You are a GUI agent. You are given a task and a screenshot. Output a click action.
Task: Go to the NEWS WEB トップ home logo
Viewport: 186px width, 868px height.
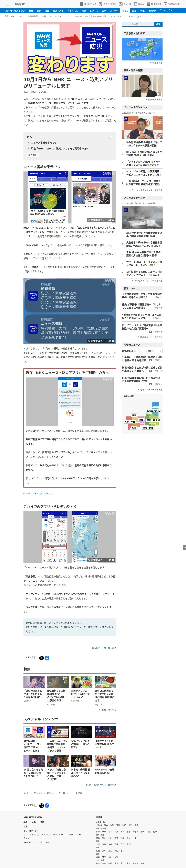(15, 11)
